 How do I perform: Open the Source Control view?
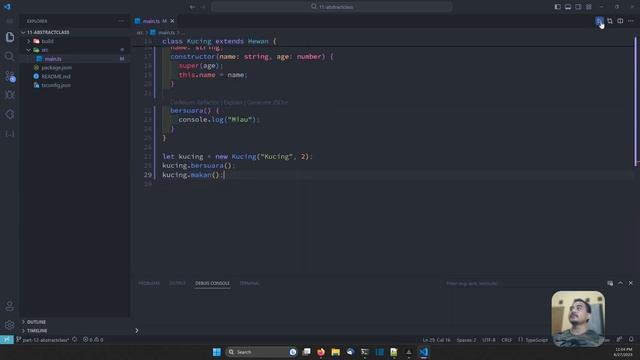pyautogui.click(x=10, y=76)
